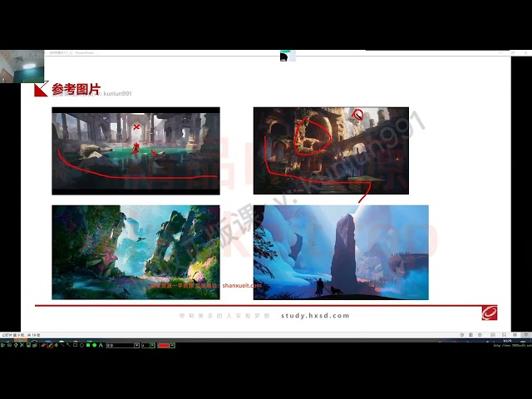Select the hollow rectangle shape tool

[x=76, y=345]
